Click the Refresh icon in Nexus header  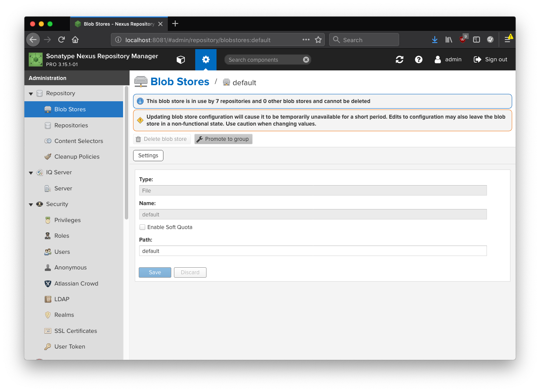400,60
